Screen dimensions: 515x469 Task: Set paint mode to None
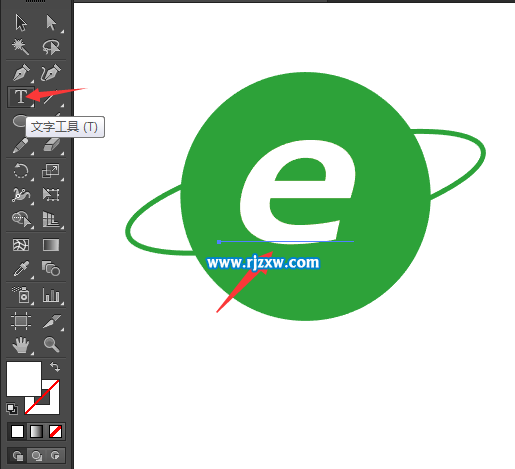[x=55, y=432]
